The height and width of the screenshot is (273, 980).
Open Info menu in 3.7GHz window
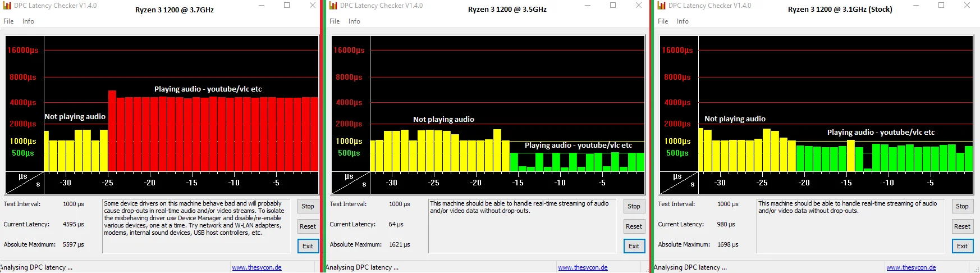28,21
